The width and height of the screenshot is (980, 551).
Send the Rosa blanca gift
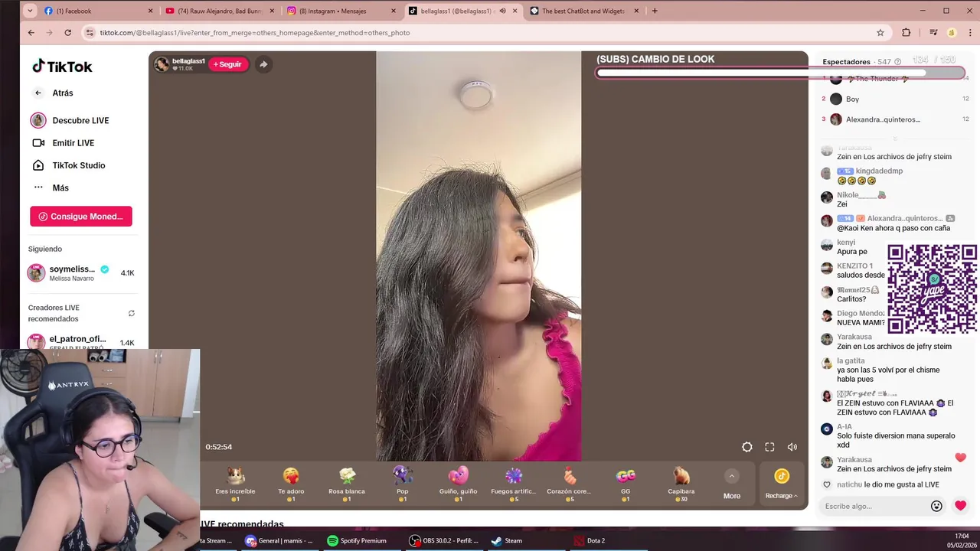347,484
